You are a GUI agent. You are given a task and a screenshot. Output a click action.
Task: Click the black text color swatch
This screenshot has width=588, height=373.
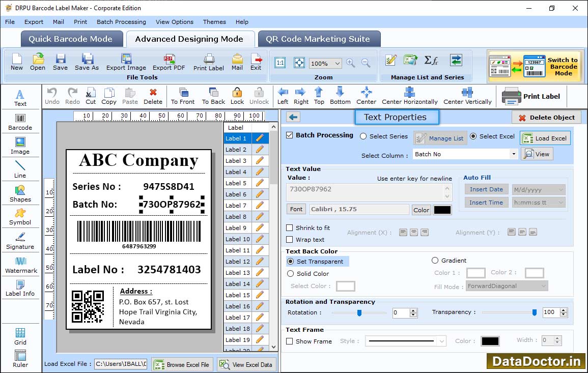[x=442, y=210]
